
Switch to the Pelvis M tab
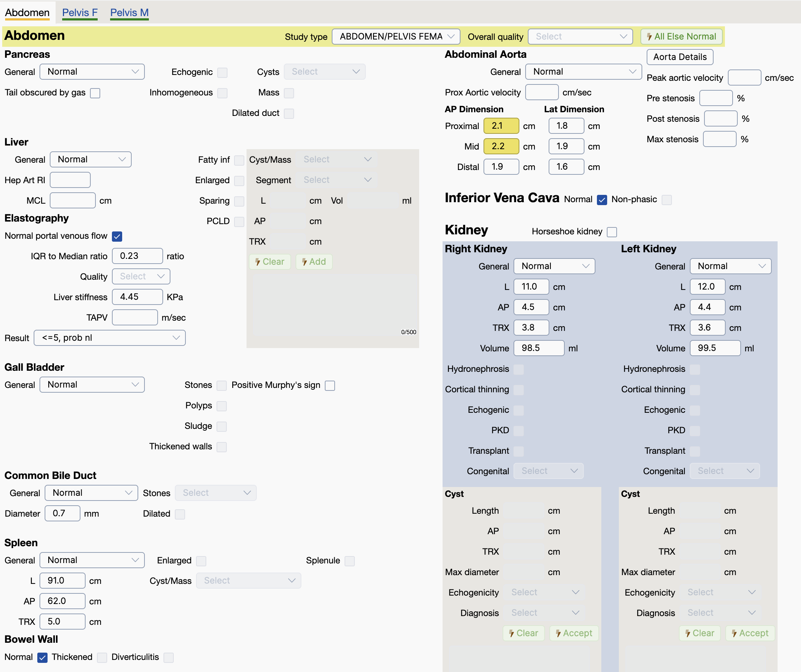[129, 12]
